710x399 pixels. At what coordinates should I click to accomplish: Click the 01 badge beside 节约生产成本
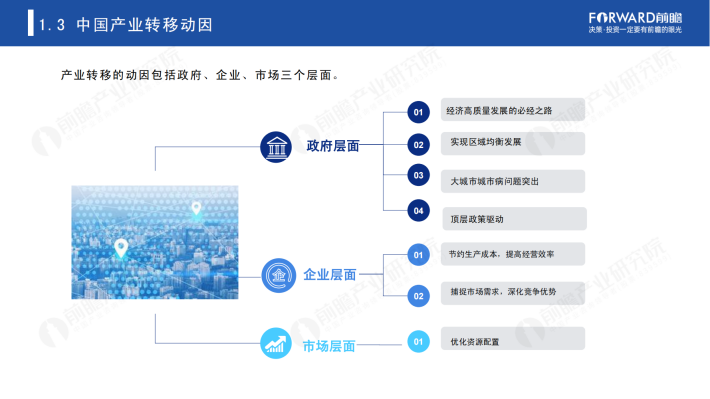point(418,255)
